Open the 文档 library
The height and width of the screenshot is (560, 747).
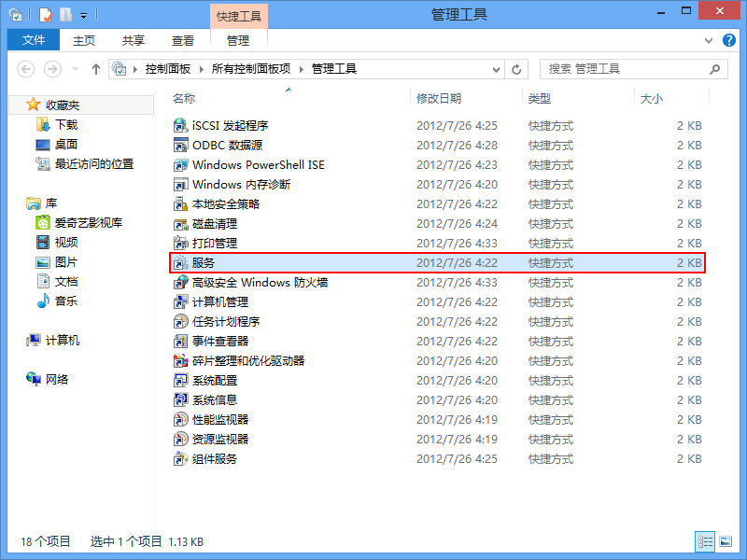coord(65,282)
